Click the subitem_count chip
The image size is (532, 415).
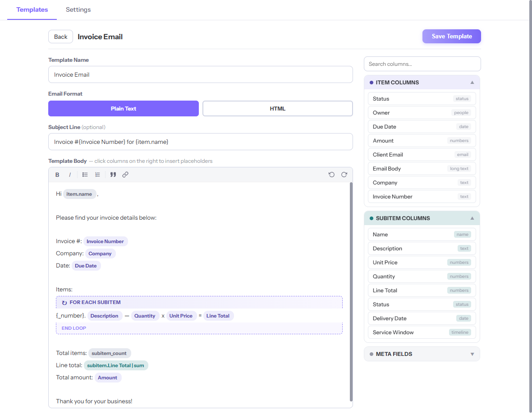pos(109,353)
